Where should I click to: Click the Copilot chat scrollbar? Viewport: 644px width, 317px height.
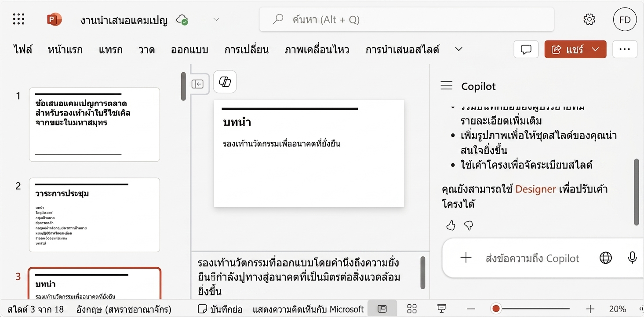pos(636,192)
